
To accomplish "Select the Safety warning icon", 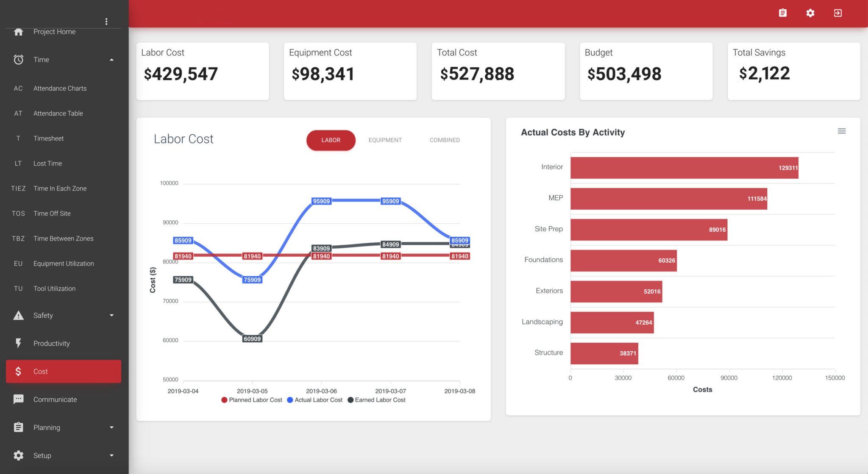I will coord(18,315).
